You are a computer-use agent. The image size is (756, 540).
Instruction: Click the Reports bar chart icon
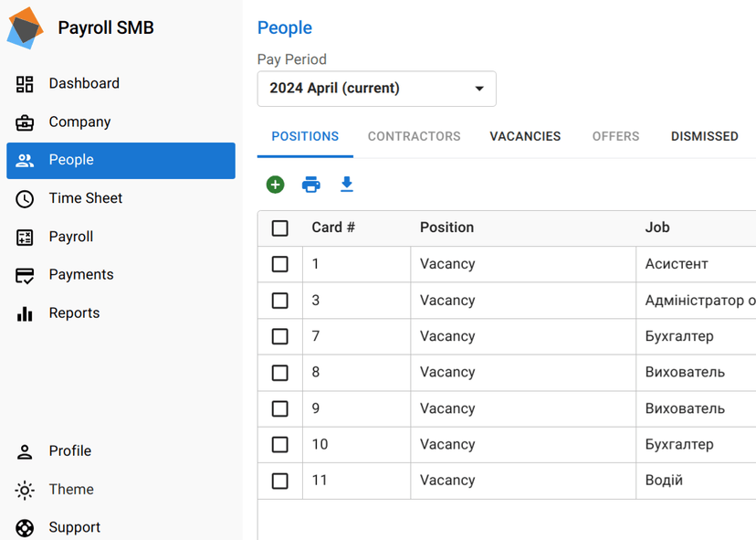point(26,313)
